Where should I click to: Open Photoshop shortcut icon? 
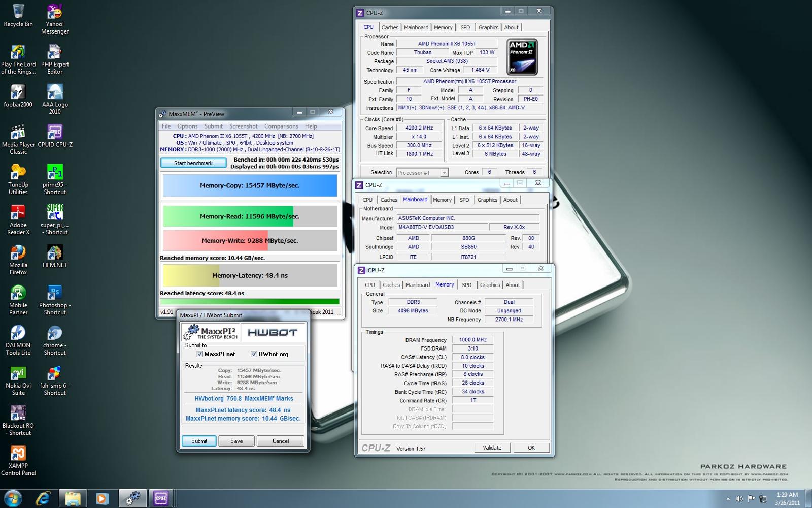tap(55, 300)
